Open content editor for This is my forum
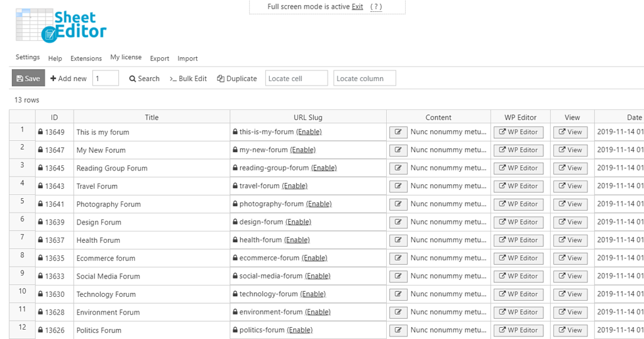The image size is (644, 339). 398,132
